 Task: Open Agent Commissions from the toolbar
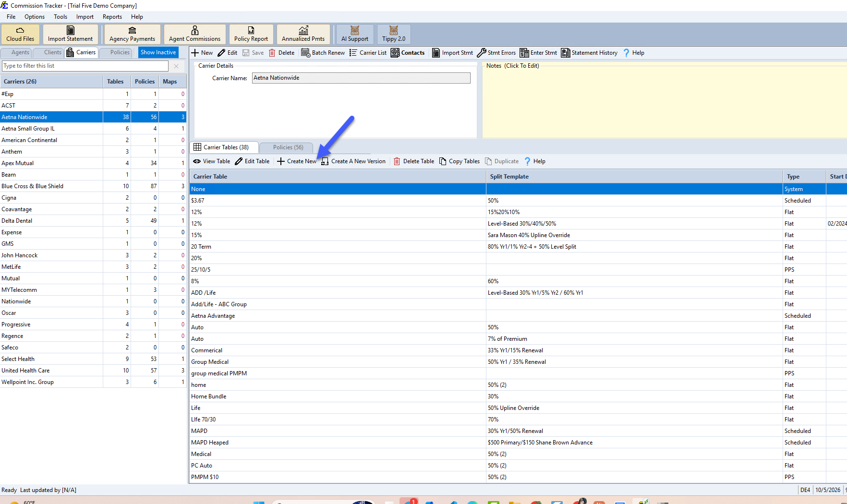194,34
